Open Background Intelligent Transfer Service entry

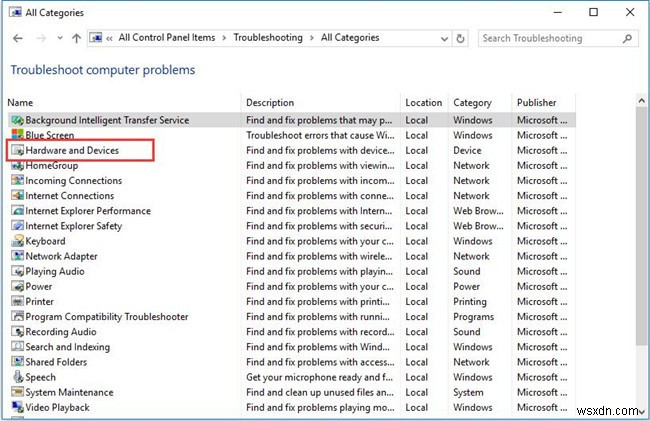coord(107,120)
